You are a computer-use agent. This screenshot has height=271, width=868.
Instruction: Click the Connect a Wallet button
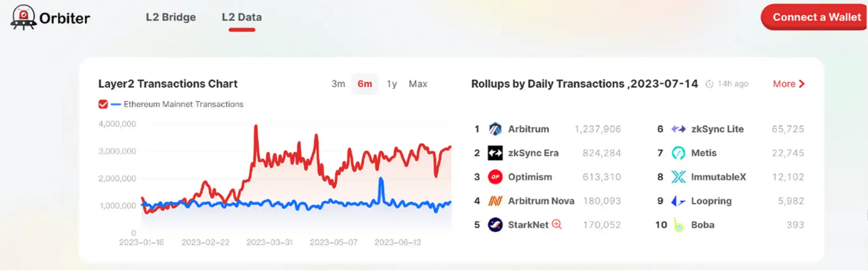tap(816, 17)
